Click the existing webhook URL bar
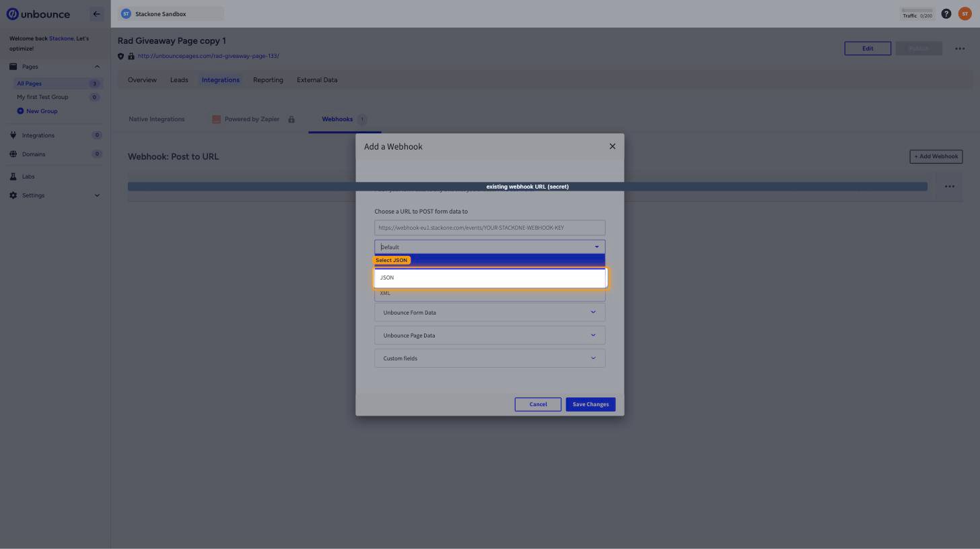The width and height of the screenshot is (980, 549). (528, 187)
